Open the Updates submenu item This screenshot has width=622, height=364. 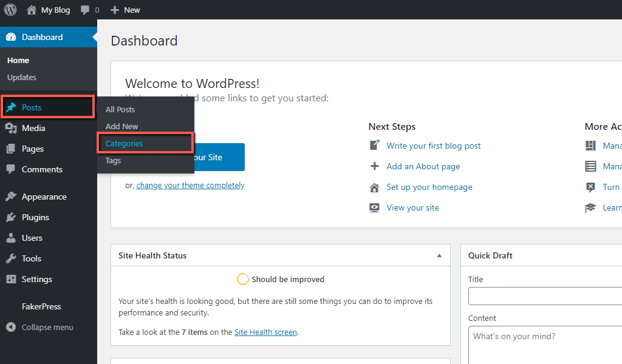click(x=21, y=77)
